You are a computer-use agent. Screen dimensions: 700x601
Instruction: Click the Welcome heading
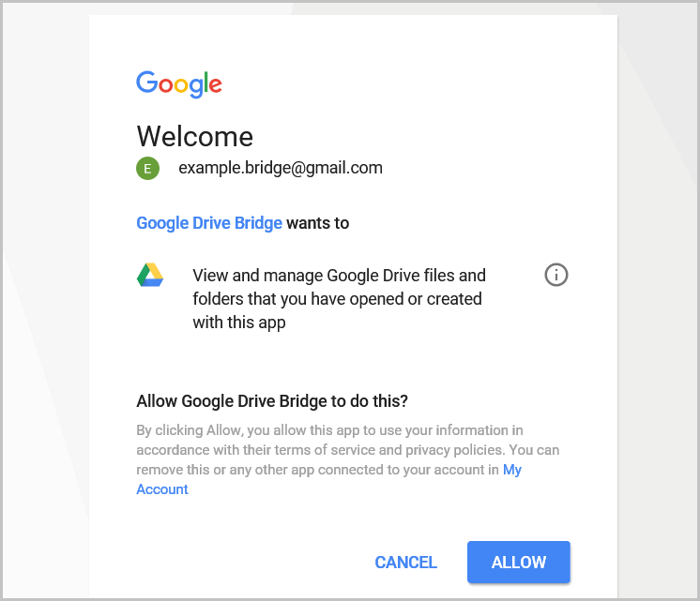pyautogui.click(x=195, y=136)
